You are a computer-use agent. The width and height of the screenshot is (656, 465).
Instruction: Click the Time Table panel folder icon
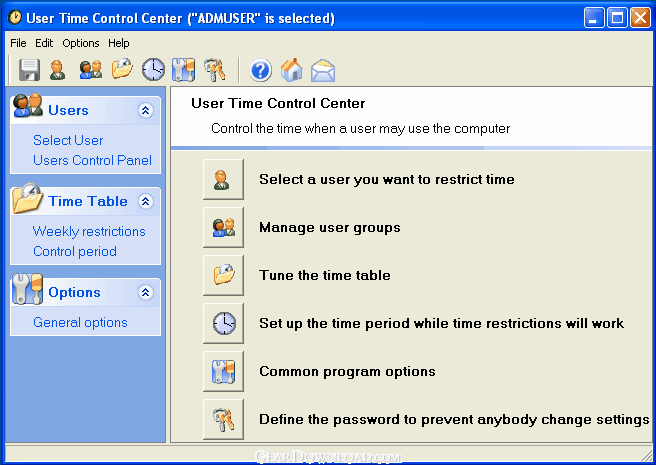[28, 198]
